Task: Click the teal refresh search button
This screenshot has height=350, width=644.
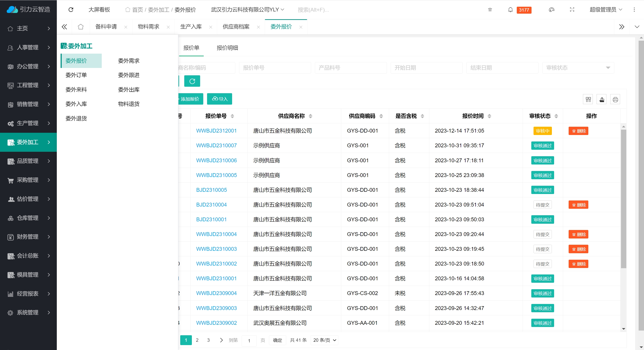Action: point(192,81)
